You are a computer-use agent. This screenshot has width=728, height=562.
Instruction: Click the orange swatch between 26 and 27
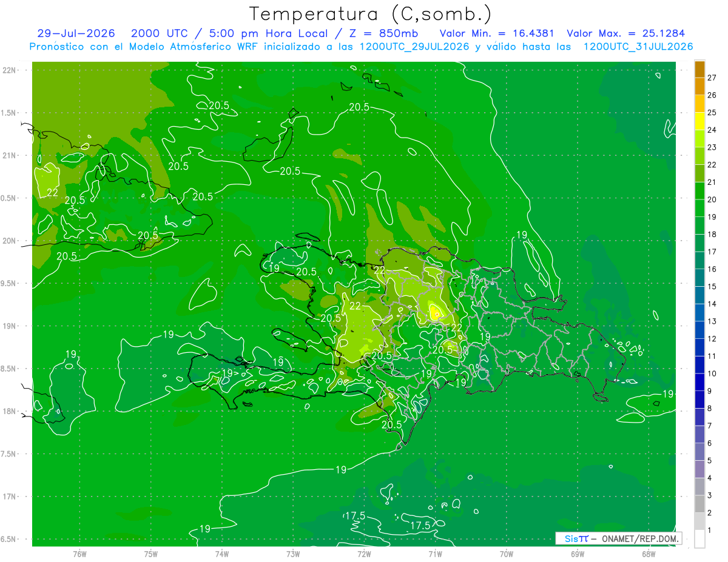click(699, 86)
